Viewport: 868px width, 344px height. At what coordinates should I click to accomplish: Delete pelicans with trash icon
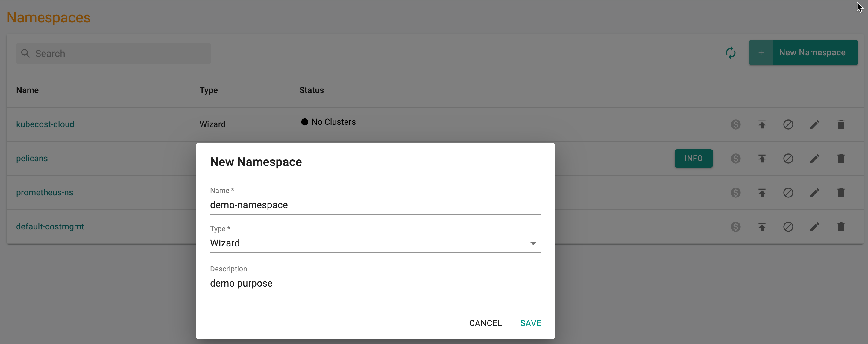coord(841,159)
